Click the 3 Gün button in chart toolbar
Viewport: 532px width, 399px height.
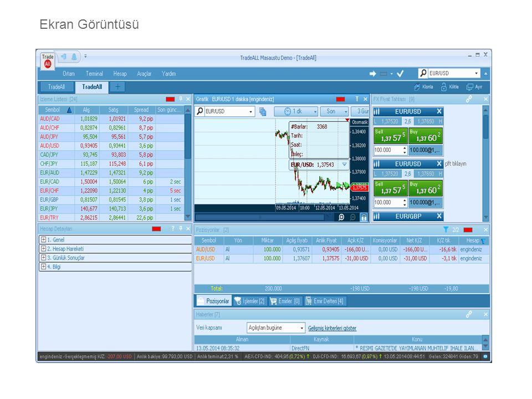[361, 111]
